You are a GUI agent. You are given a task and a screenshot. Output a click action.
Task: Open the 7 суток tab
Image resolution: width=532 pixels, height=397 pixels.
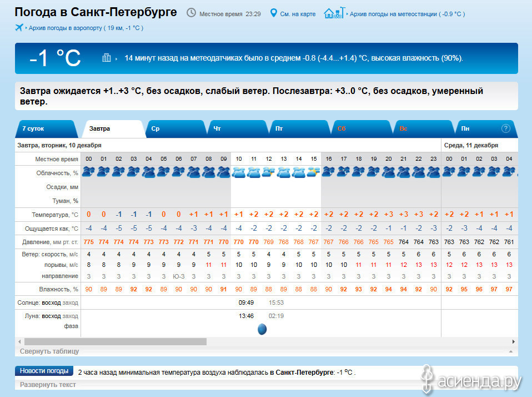click(x=46, y=128)
